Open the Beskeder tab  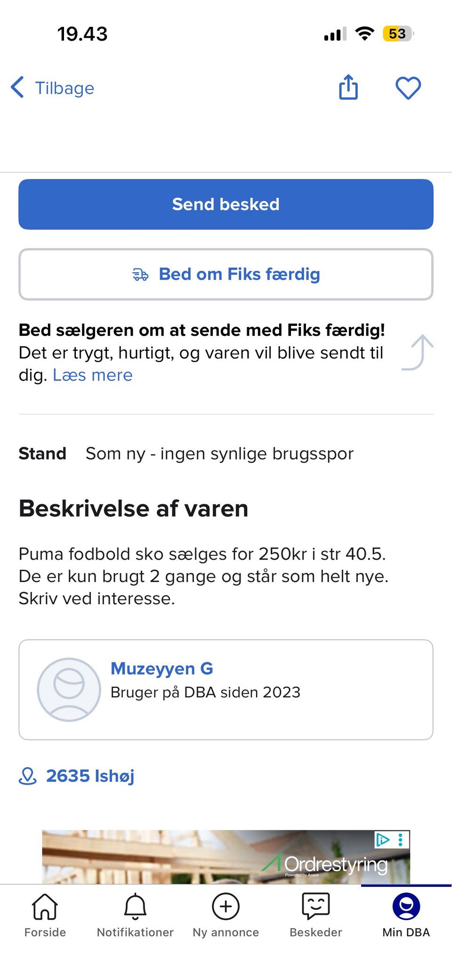point(316,915)
